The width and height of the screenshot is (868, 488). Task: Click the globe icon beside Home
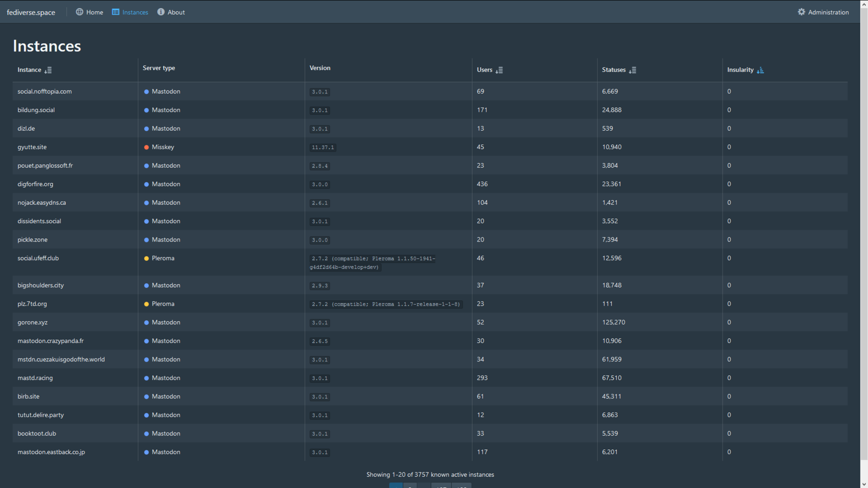pyautogui.click(x=79, y=12)
